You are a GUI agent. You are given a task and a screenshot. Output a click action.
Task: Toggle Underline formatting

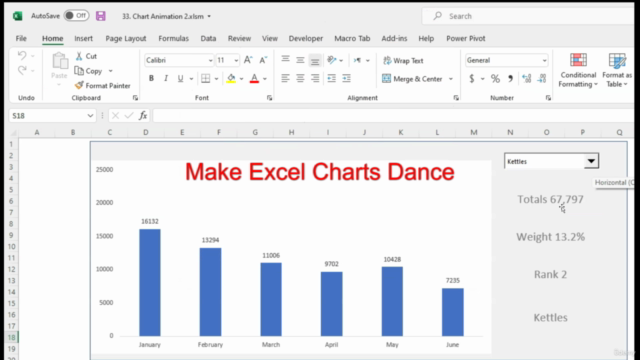180,78
